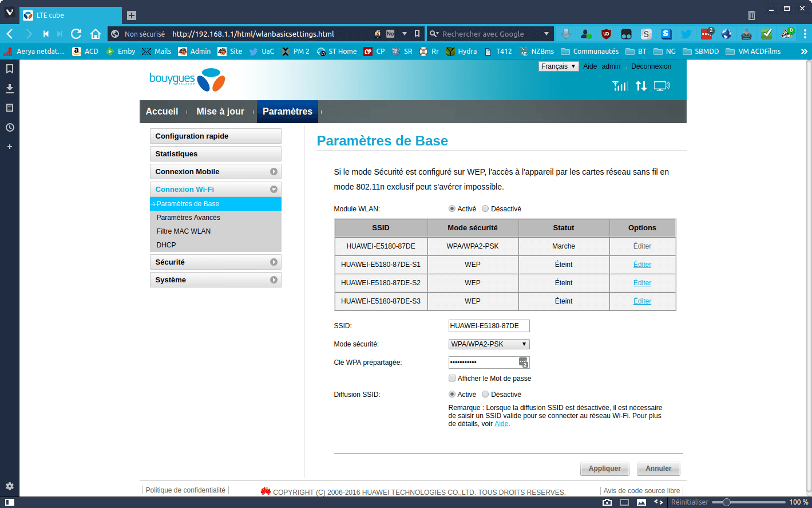The image size is (812, 508).
Task: Open the Downloads panel in sidebar
Action: click(x=10, y=88)
